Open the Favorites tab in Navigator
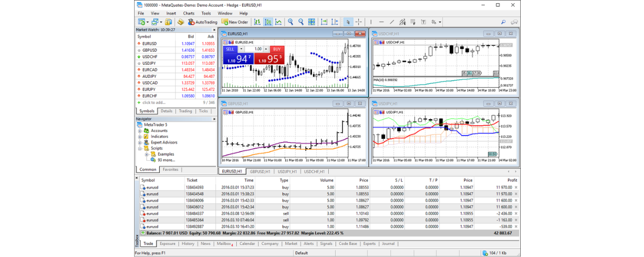Screen dimensions: 644x257 tap(171, 169)
